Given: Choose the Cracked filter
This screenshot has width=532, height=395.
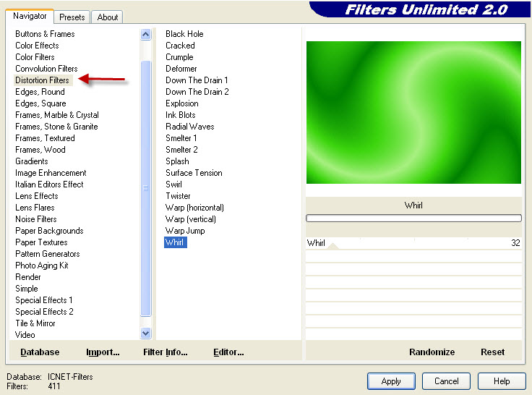Looking at the screenshot, I should coord(180,46).
